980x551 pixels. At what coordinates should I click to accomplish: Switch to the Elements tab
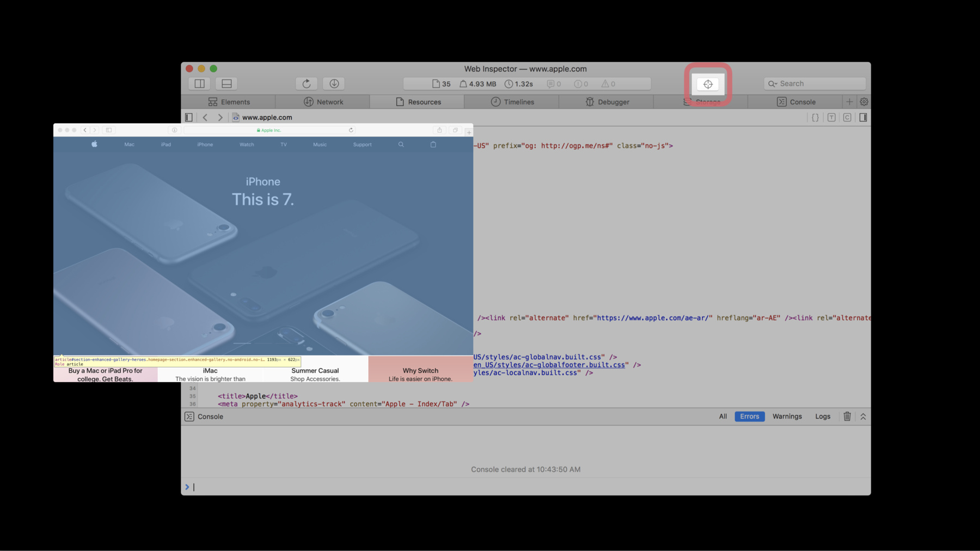coord(229,102)
